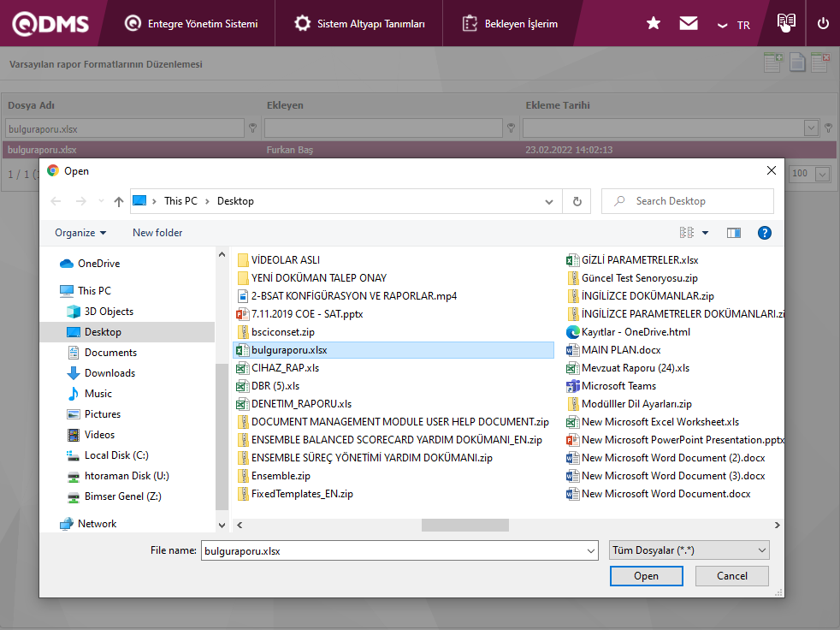Click the help book icon in header
This screenshot has height=630, width=840.
click(785, 23)
